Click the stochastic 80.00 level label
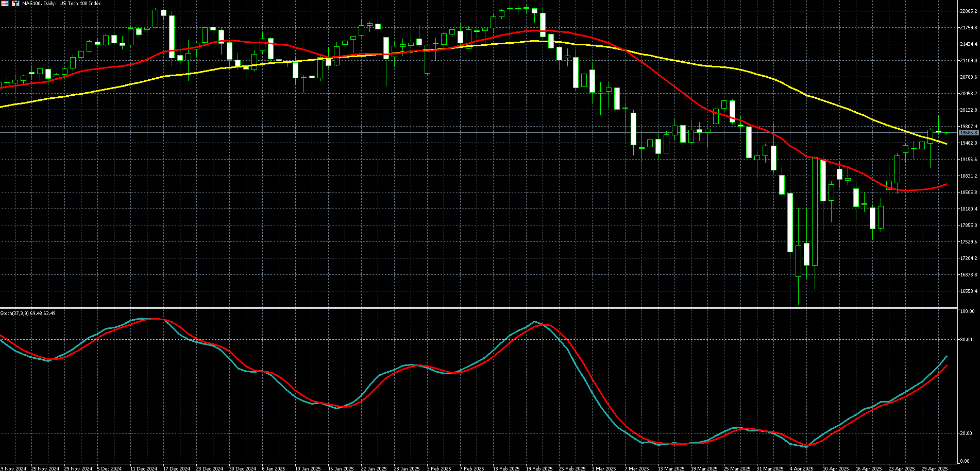Viewport: 980px width, 471px height. click(966, 340)
